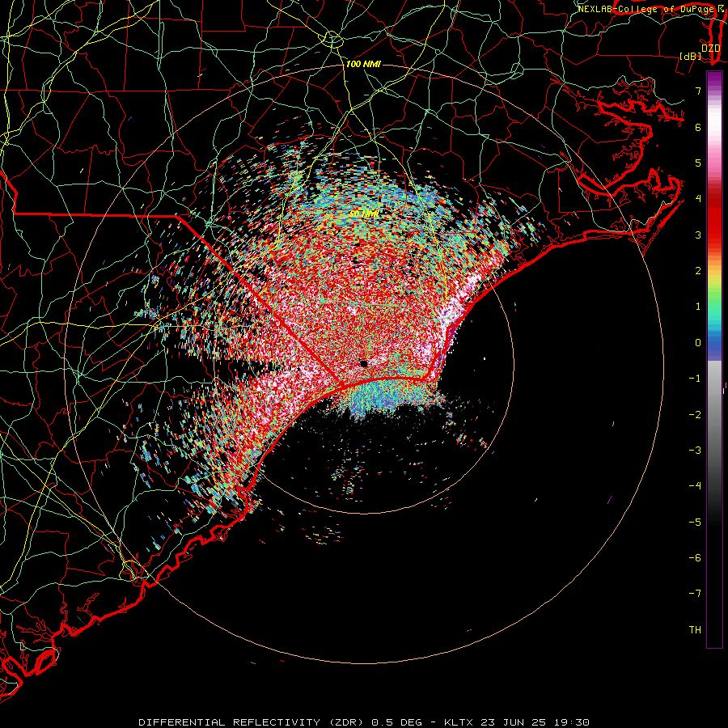Image resolution: width=728 pixels, height=728 pixels.
Task: Click the 0 value on the scale
Action: point(698,343)
